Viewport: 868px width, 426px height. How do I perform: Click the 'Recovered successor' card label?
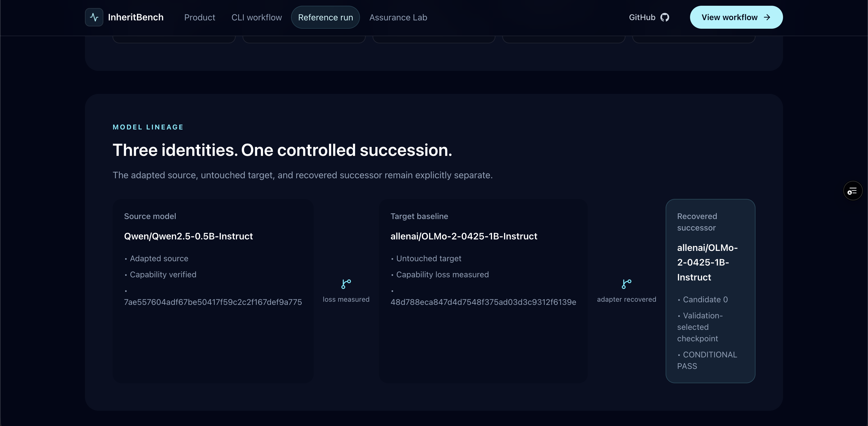pos(697,222)
